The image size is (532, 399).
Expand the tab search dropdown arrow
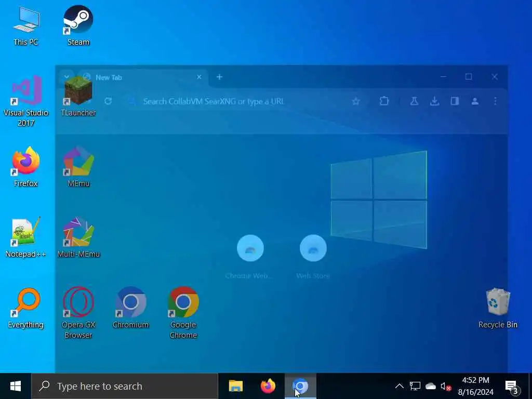point(66,77)
